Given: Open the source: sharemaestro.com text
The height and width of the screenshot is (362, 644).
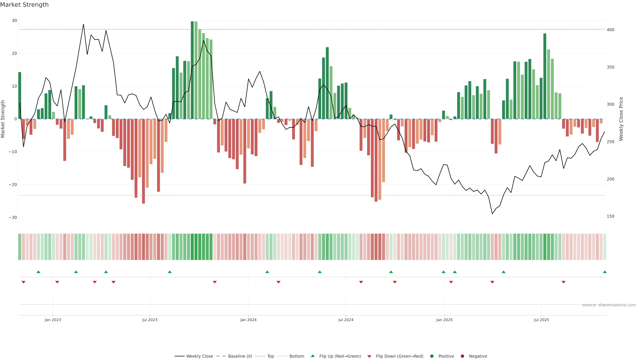Looking at the screenshot, I should point(609,305).
